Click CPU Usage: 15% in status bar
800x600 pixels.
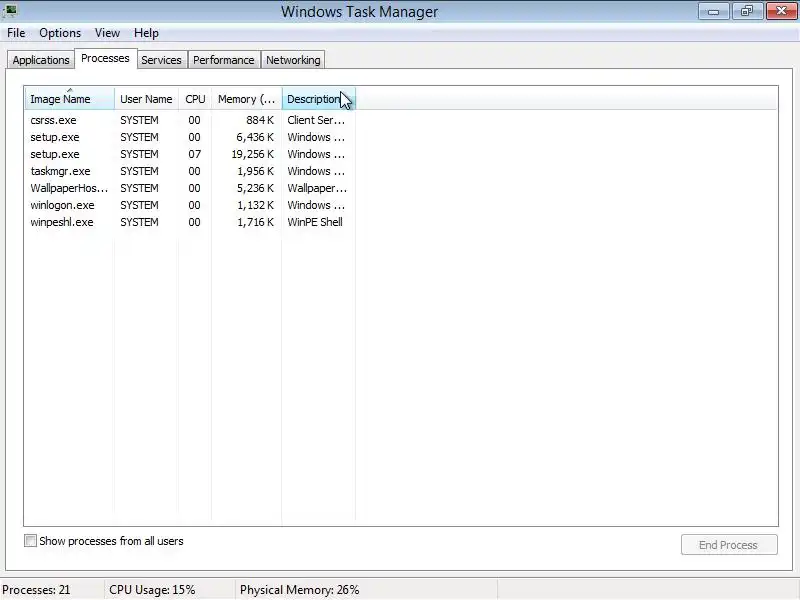[152, 590]
